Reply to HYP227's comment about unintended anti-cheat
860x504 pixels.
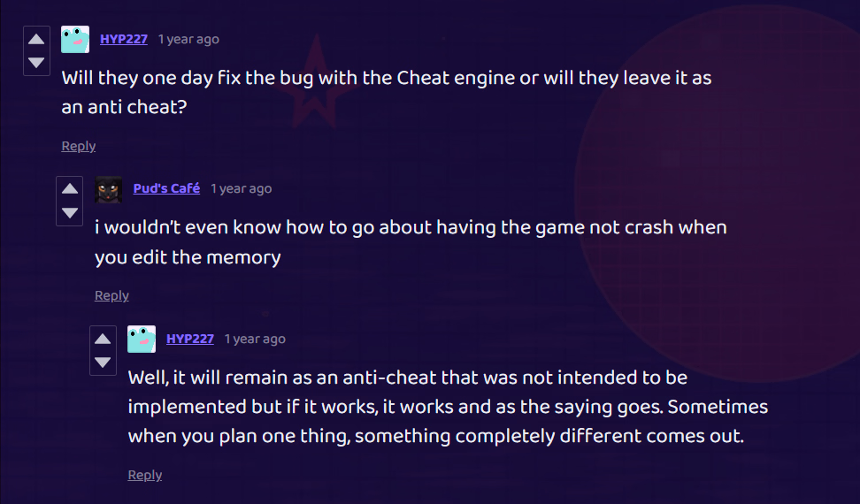tap(145, 475)
